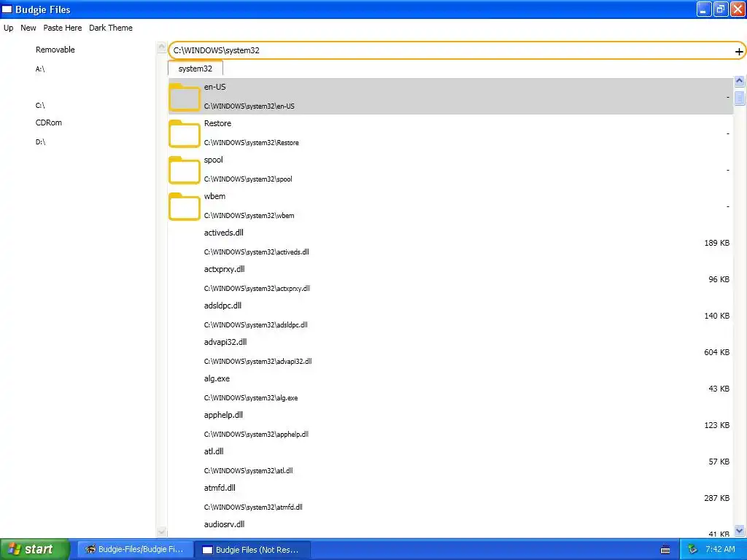Choose Paste Here in the toolbar
Screen dimensions: 747x560
pos(63,28)
